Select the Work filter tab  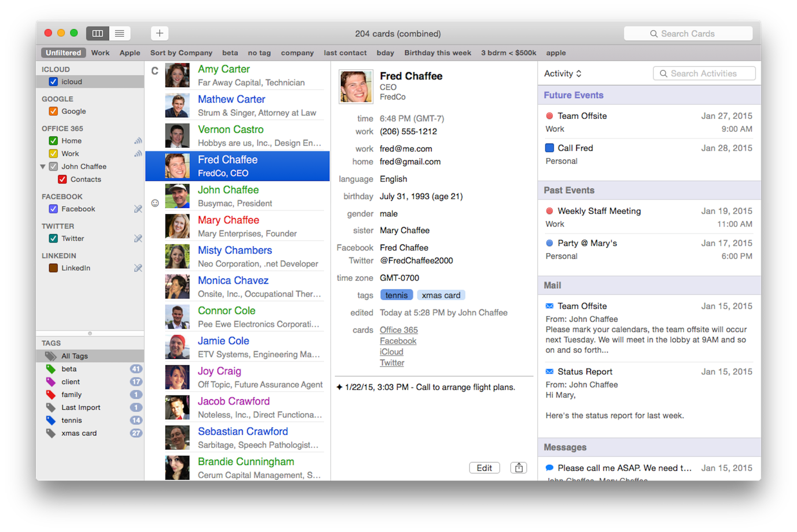pyautogui.click(x=100, y=53)
